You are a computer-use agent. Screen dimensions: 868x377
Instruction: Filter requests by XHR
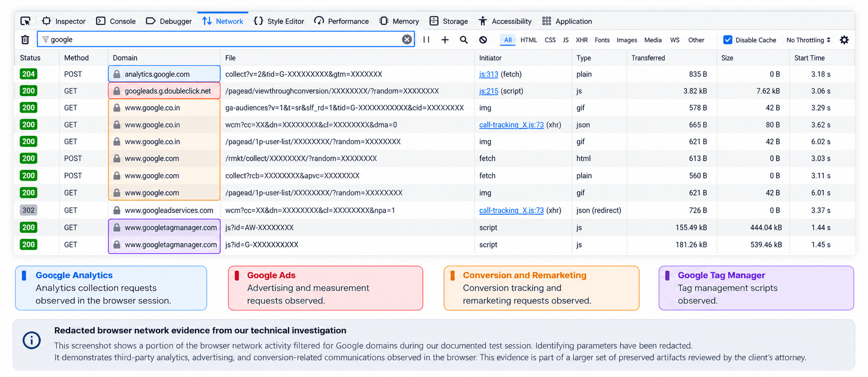click(x=581, y=40)
